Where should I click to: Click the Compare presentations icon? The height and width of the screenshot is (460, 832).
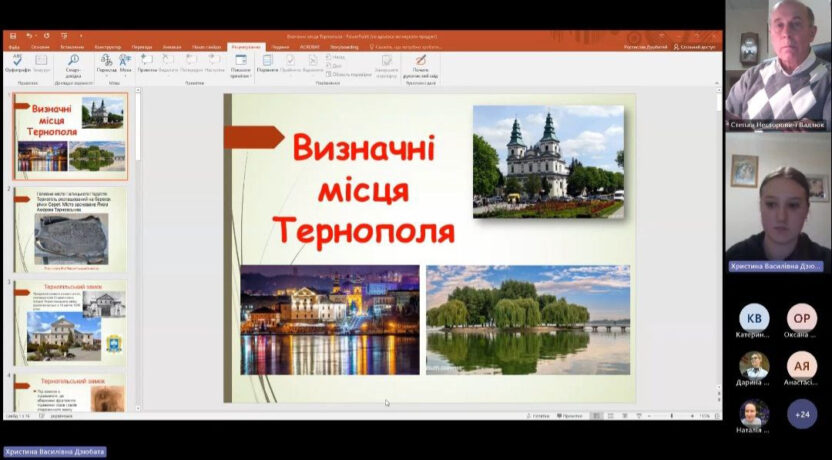[x=268, y=62]
